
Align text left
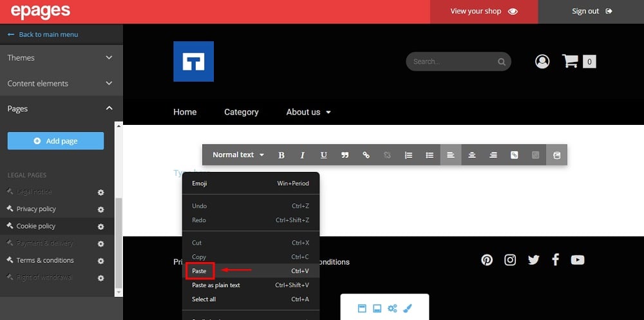(451, 155)
